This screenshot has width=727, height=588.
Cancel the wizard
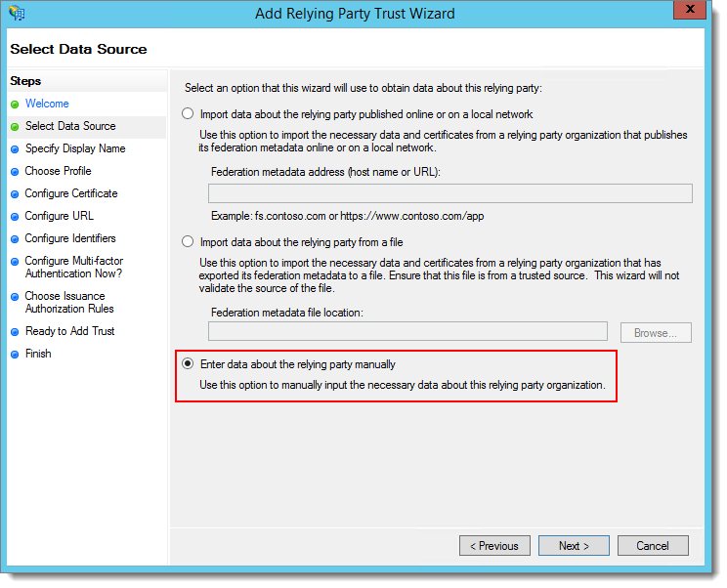[653, 546]
